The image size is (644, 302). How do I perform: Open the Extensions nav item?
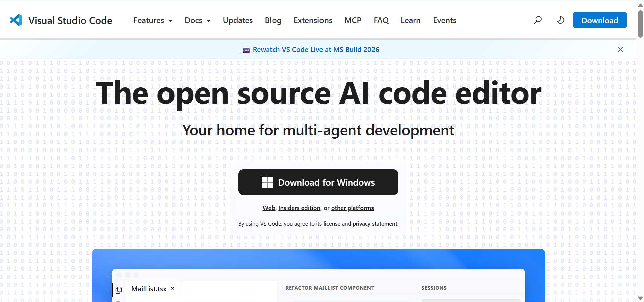(313, 20)
